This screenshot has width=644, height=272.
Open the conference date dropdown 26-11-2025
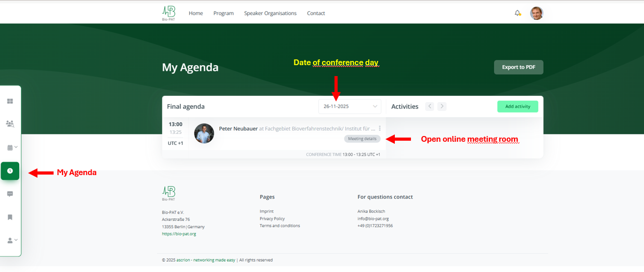coord(350,106)
